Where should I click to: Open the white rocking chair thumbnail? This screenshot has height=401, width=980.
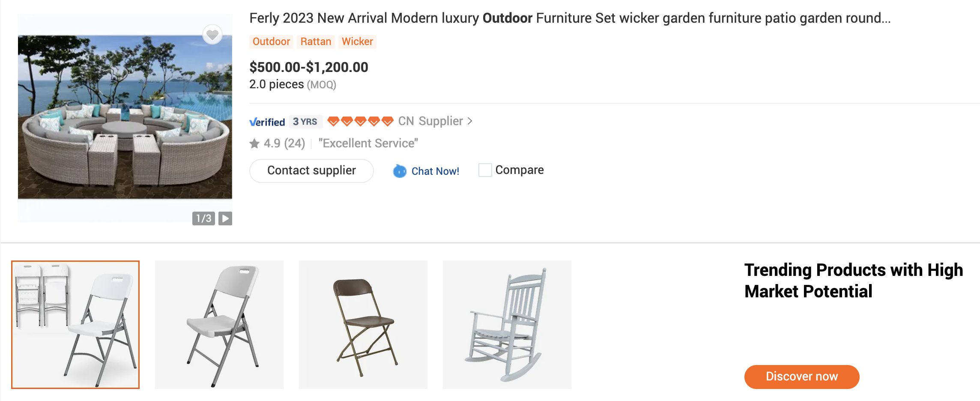(x=507, y=325)
